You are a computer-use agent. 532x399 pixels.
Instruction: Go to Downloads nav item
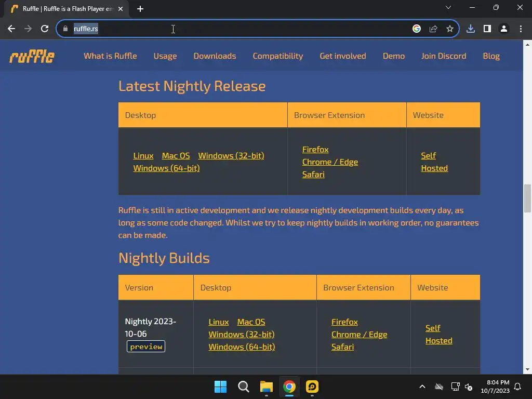coord(215,56)
